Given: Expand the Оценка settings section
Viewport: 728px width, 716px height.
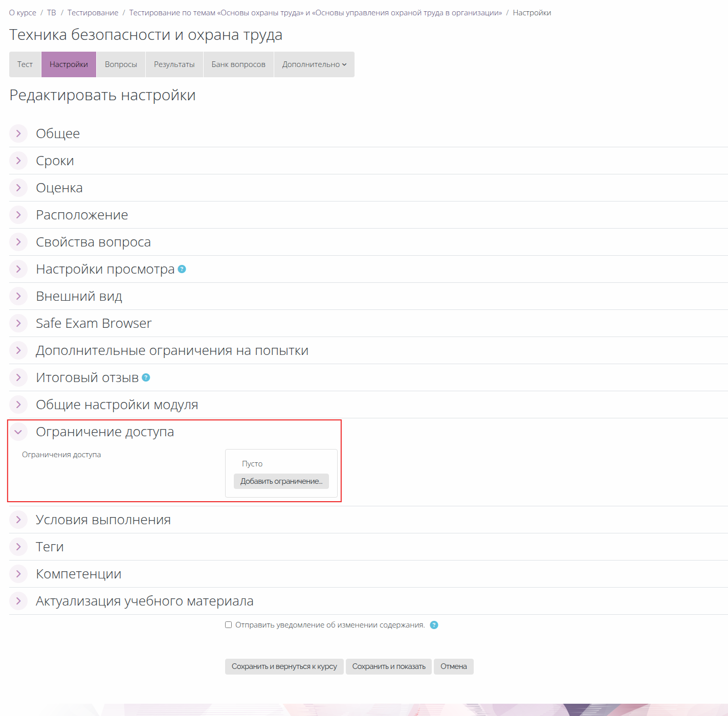Looking at the screenshot, I should click(59, 188).
